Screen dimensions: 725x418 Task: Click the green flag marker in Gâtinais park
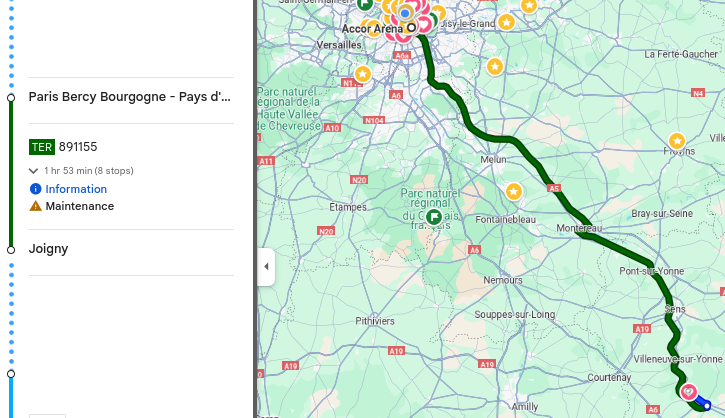[434, 216]
